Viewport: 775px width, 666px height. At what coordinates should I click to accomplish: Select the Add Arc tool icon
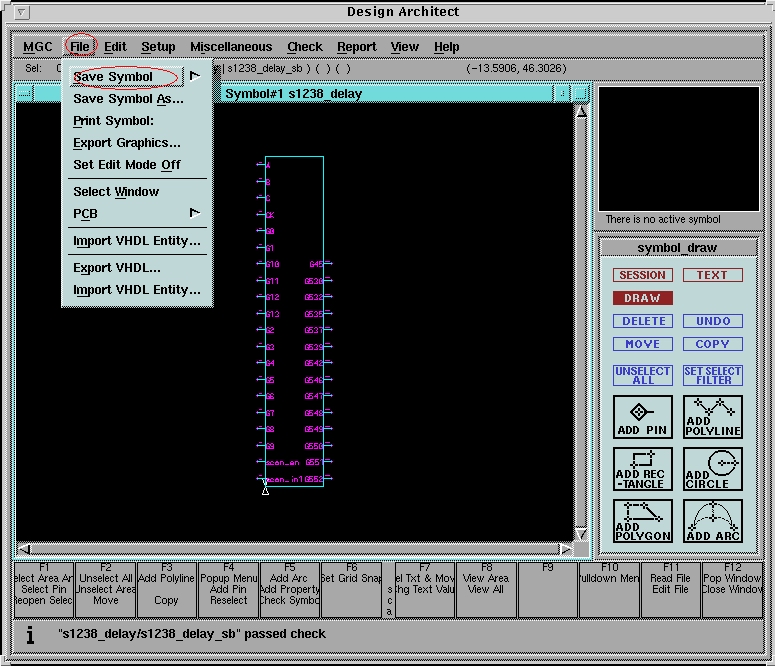coord(713,520)
